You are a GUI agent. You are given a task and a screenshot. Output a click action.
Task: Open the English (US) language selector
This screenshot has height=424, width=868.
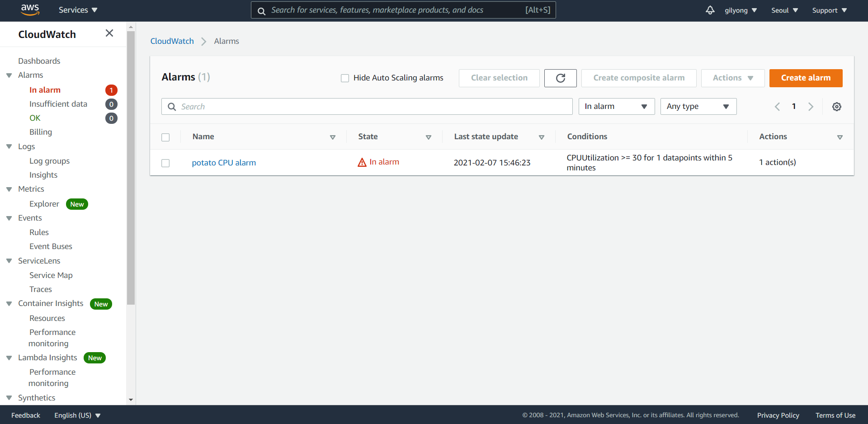pyautogui.click(x=77, y=415)
